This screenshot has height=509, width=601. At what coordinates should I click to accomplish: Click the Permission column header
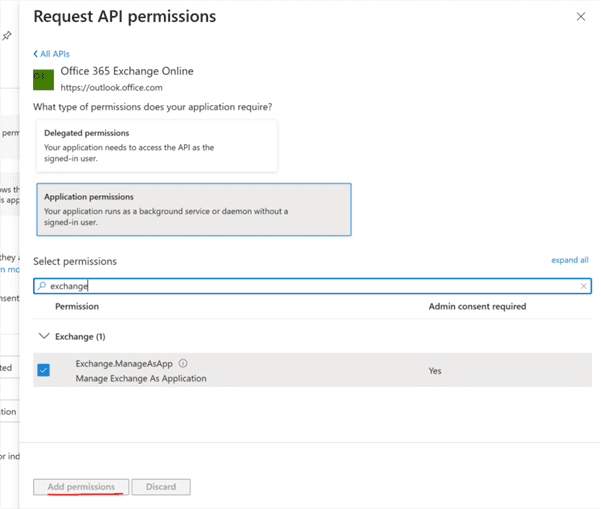pos(77,306)
